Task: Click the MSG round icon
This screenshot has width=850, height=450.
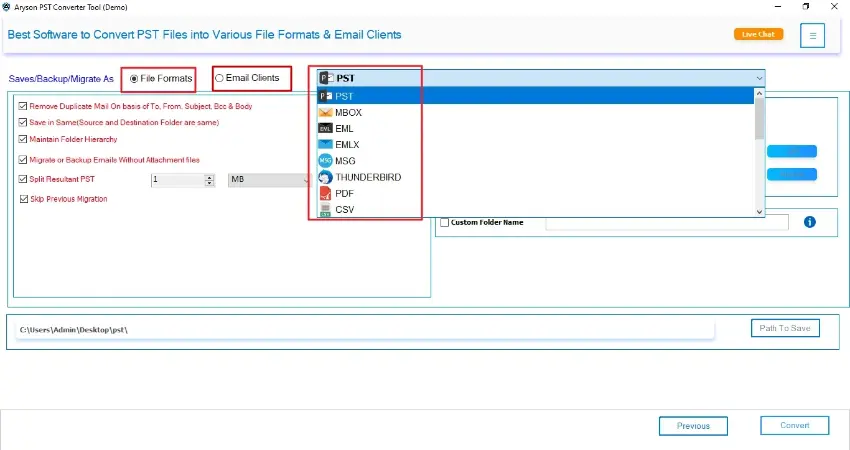Action: pyautogui.click(x=325, y=160)
